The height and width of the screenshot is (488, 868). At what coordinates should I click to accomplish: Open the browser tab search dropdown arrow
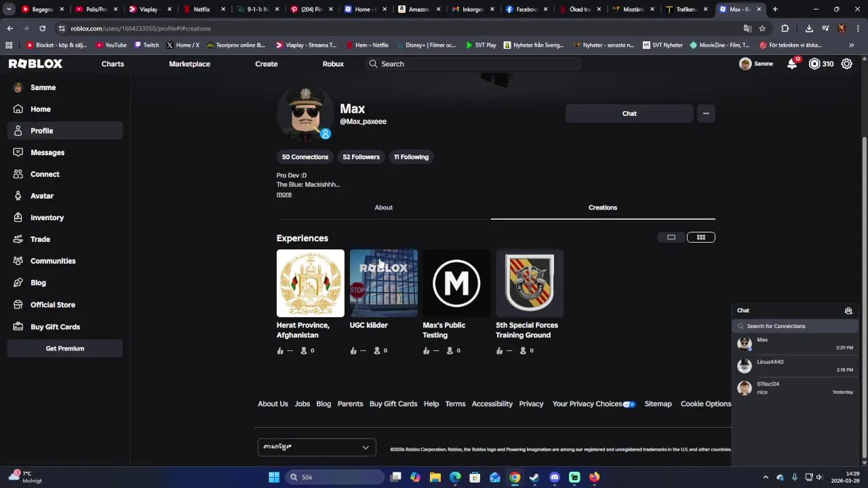coord(9,9)
